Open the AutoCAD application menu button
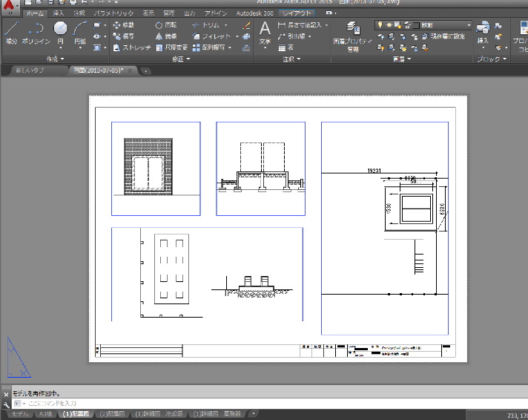The height and width of the screenshot is (420, 528). click(10, 7)
